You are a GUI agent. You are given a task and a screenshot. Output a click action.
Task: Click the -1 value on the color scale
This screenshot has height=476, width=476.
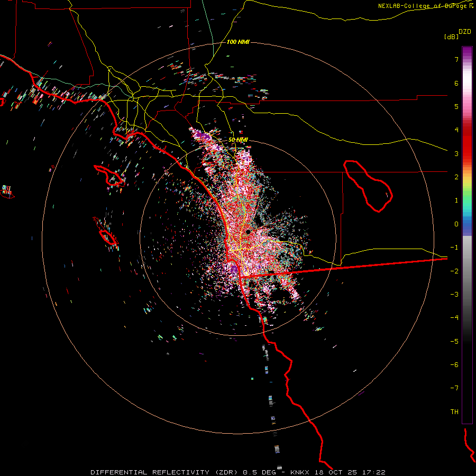tap(454, 248)
